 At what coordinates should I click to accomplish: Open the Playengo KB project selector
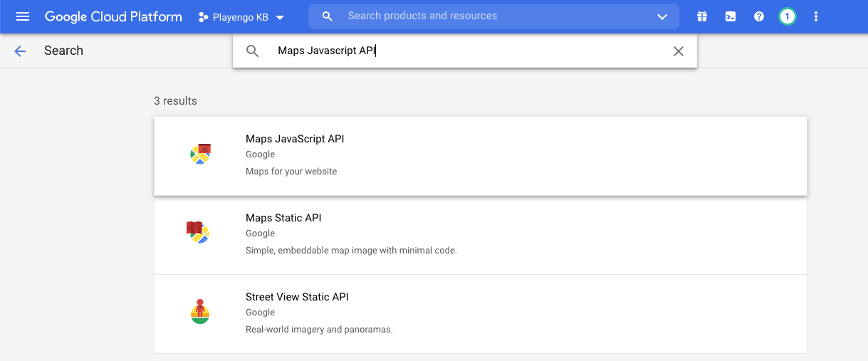click(x=241, y=17)
